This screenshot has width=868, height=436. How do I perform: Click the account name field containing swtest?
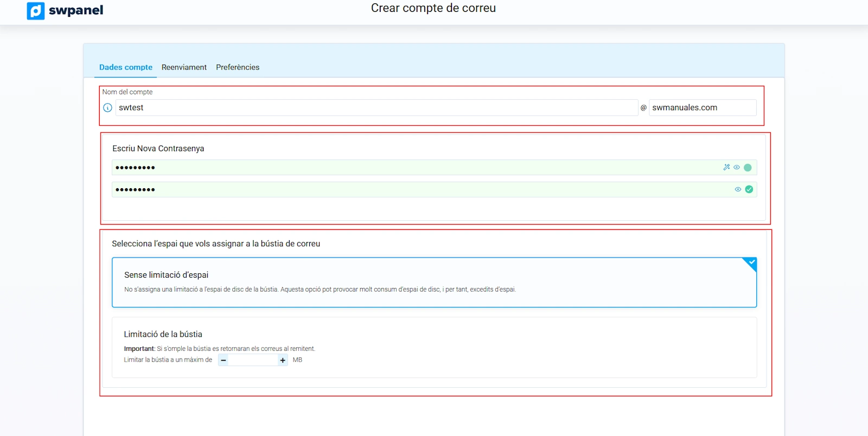(376, 108)
